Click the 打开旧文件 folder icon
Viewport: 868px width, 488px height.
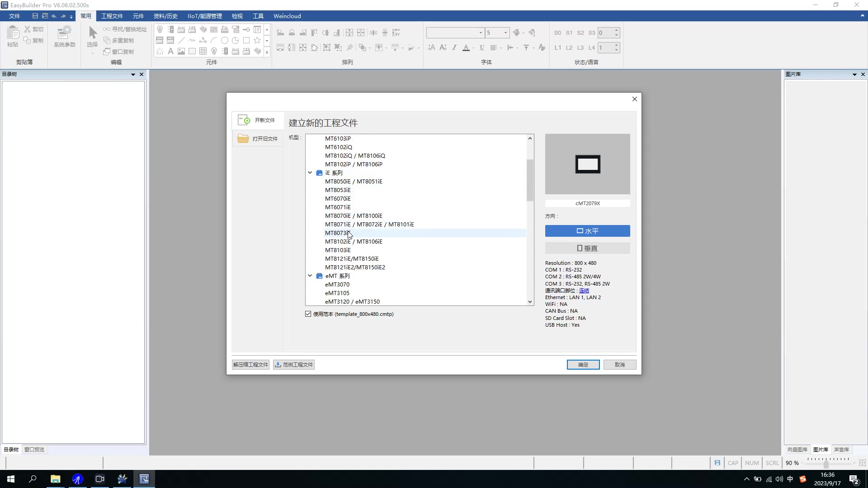coord(243,139)
